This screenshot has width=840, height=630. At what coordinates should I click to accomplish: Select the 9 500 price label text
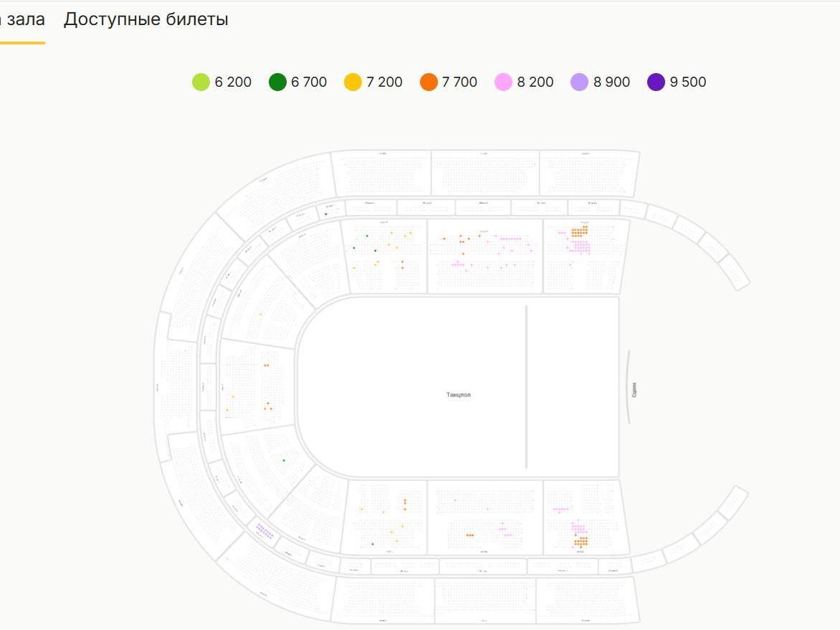click(x=688, y=82)
